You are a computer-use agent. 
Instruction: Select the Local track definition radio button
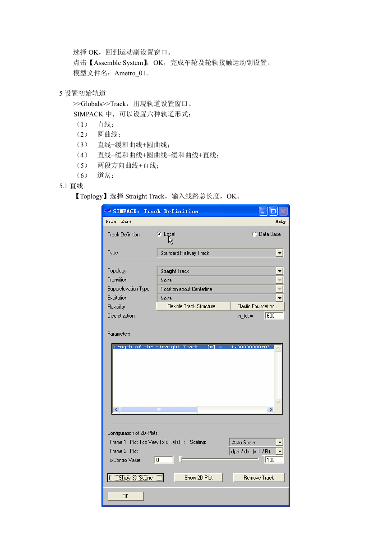(159, 235)
